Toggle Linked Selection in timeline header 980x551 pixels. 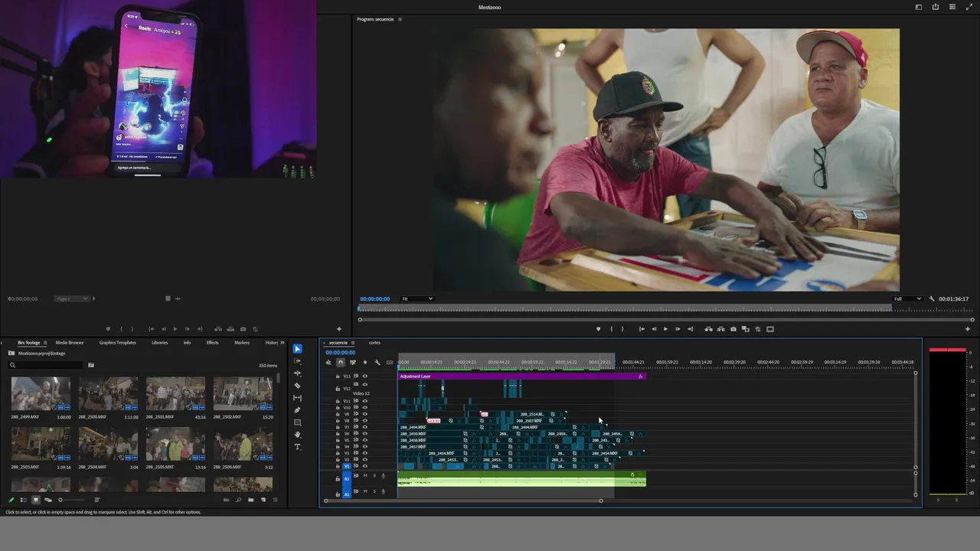tap(353, 362)
